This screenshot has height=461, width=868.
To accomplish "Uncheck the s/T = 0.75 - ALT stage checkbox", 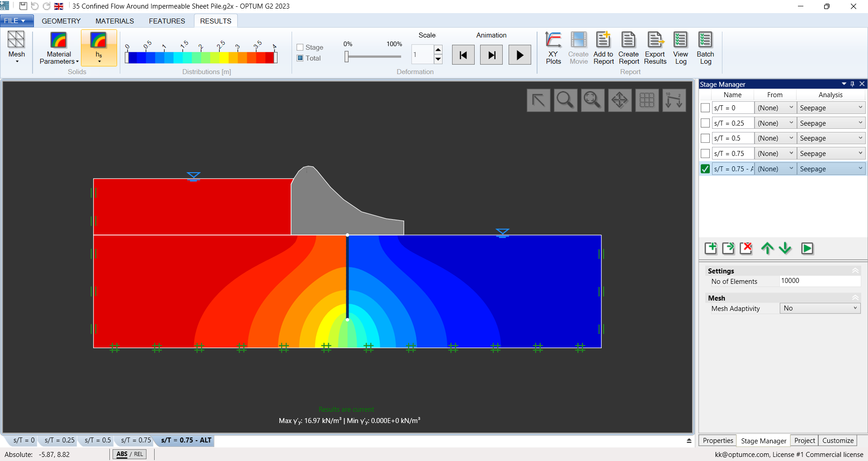I will [x=705, y=169].
